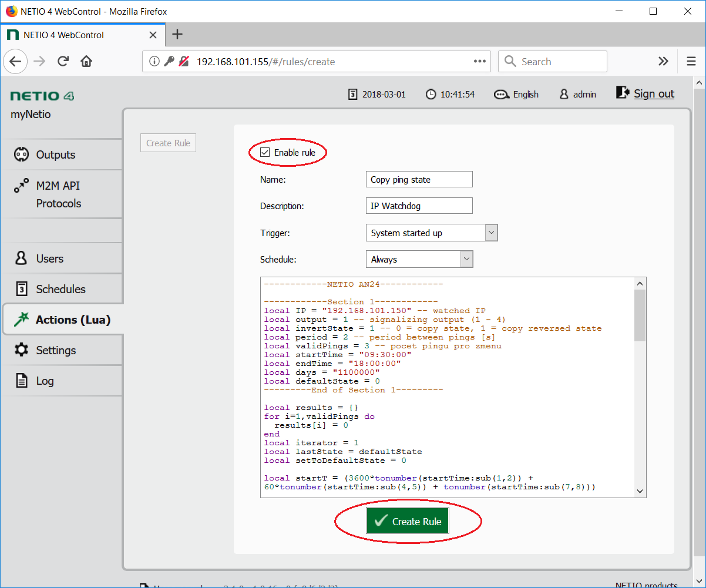Click the code editor scrollbar thumb
This screenshot has height=588, width=706.
(640, 315)
